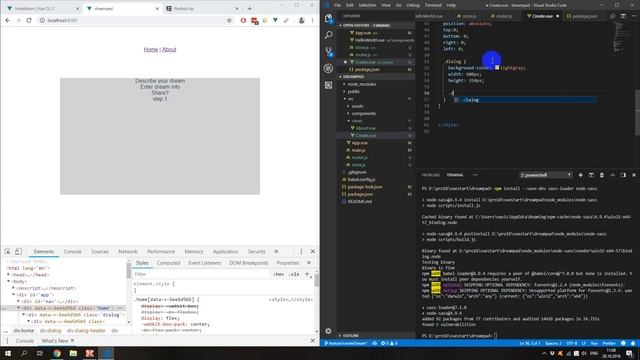Screen dimensions: 640x360
Task: Click the Styles Filter input field
Action: click(x=202, y=274)
